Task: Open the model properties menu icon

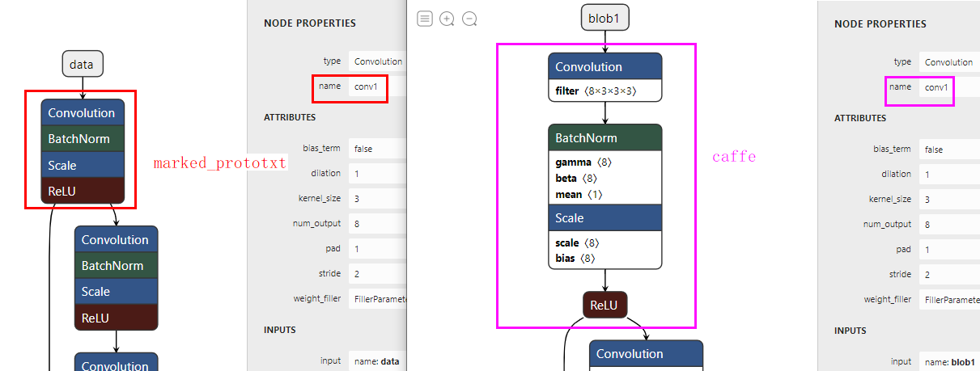Action: pos(425,19)
